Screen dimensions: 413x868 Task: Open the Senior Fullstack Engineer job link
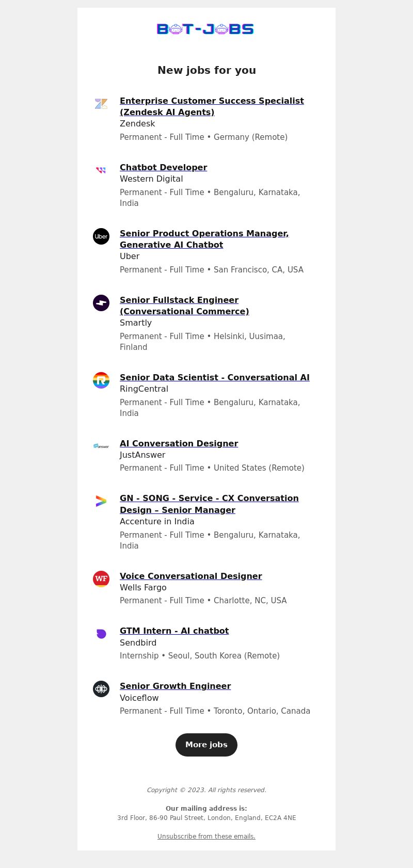pyautogui.click(x=184, y=306)
